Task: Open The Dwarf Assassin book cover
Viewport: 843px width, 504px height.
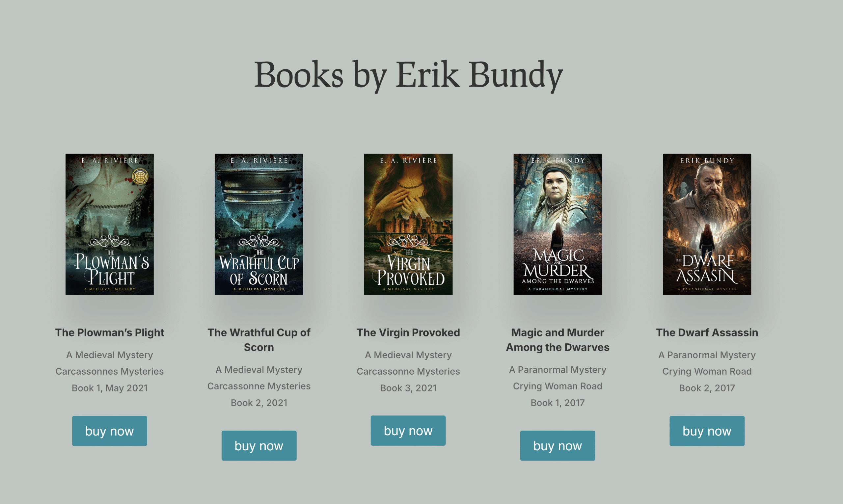Action: click(x=707, y=224)
